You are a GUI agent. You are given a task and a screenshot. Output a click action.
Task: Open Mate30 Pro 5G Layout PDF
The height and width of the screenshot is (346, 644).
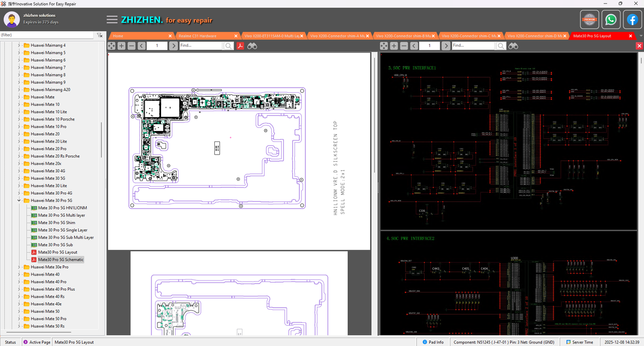(57, 252)
